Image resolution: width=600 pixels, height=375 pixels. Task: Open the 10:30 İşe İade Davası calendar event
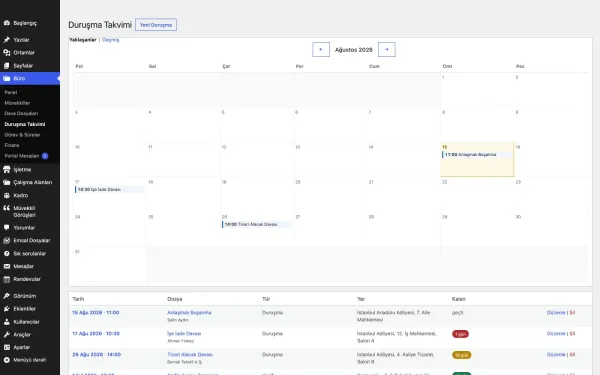click(x=109, y=189)
